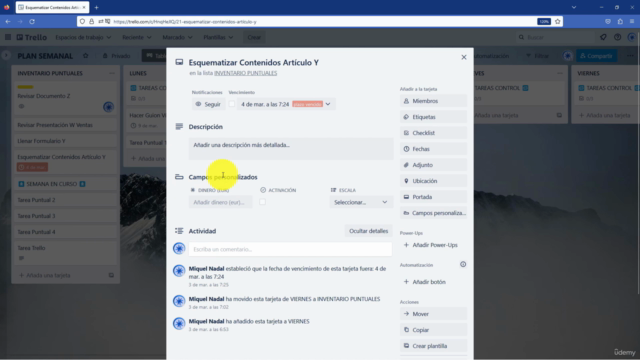Move the card using Mover
640x360 pixels.
[x=433, y=314]
